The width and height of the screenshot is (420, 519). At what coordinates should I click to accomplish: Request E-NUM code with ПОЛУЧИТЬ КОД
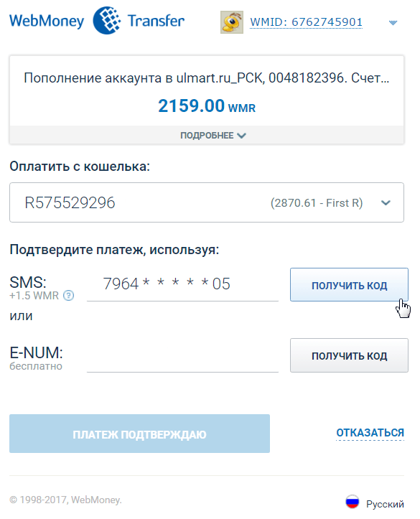[349, 355]
